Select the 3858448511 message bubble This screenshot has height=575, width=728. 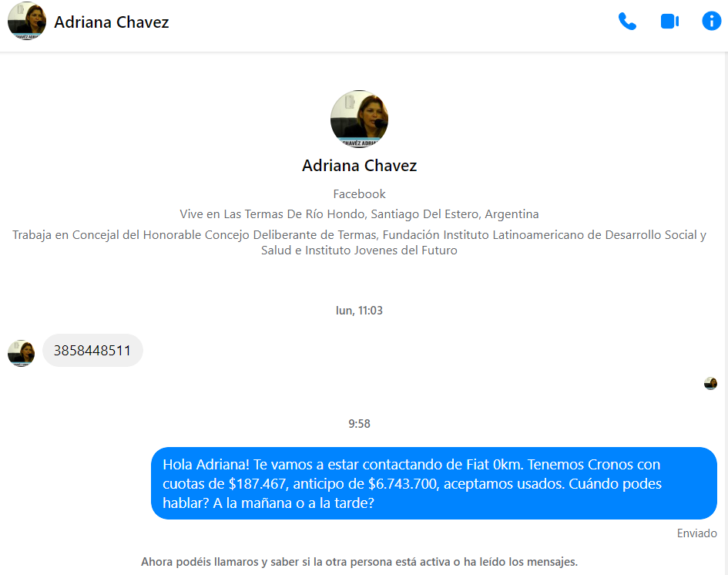click(x=92, y=350)
